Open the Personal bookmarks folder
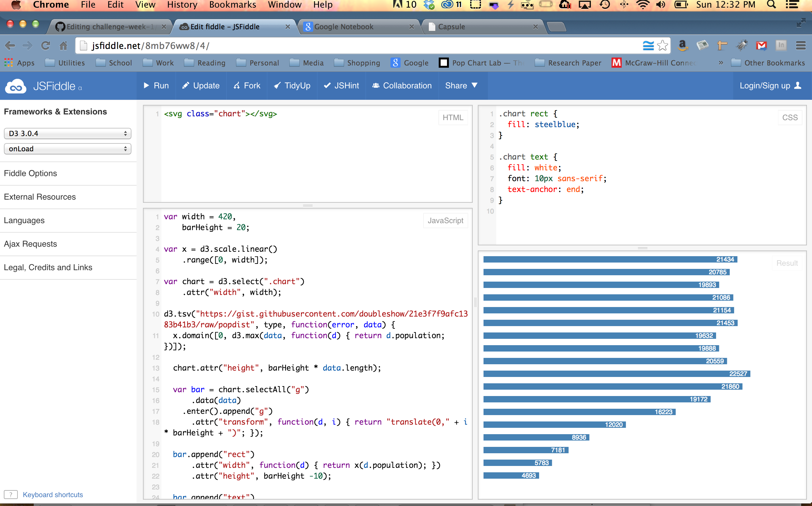Viewport: 812px width, 506px height. click(x=258, y=63)
